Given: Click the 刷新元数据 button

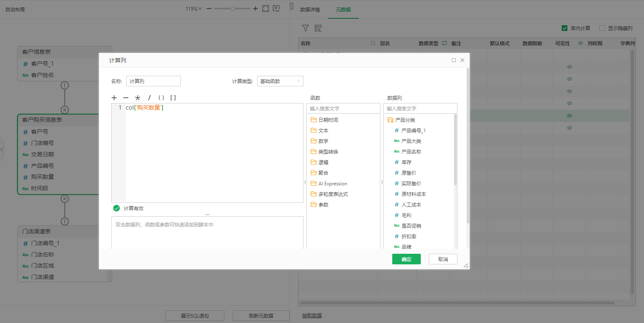Looking at the screenshot, I should [261, 316].
